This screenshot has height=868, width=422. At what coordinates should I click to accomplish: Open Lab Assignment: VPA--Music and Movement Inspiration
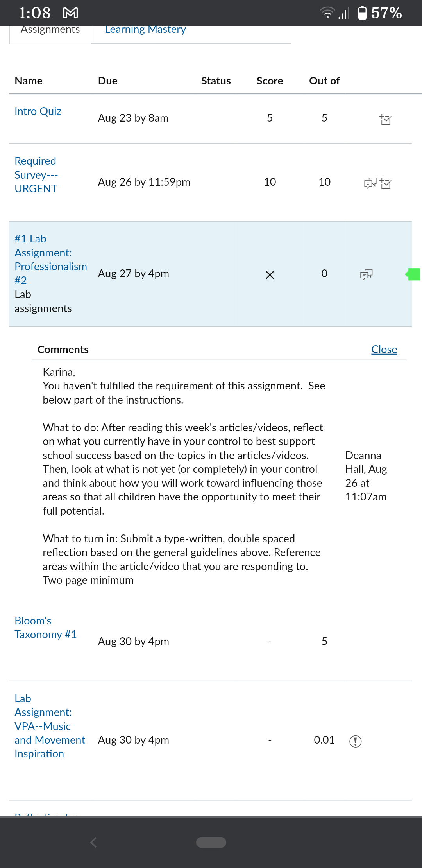click(x=50, y=726)
